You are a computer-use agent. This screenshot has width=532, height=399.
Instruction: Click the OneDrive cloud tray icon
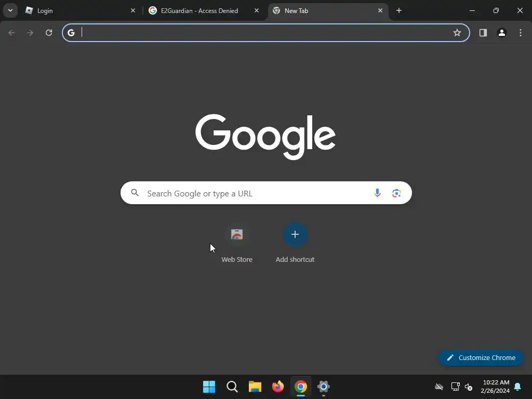[x=439, y=387]
